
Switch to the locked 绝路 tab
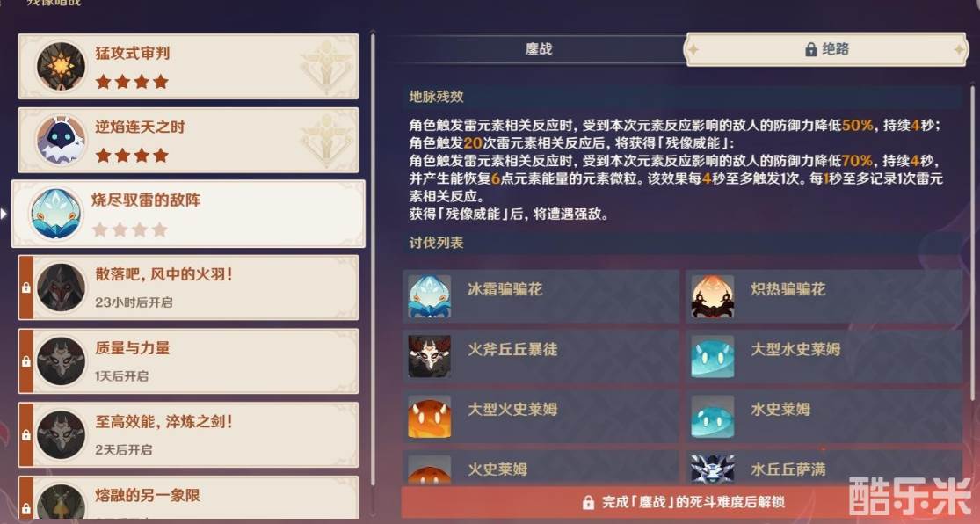coord(826,48)
